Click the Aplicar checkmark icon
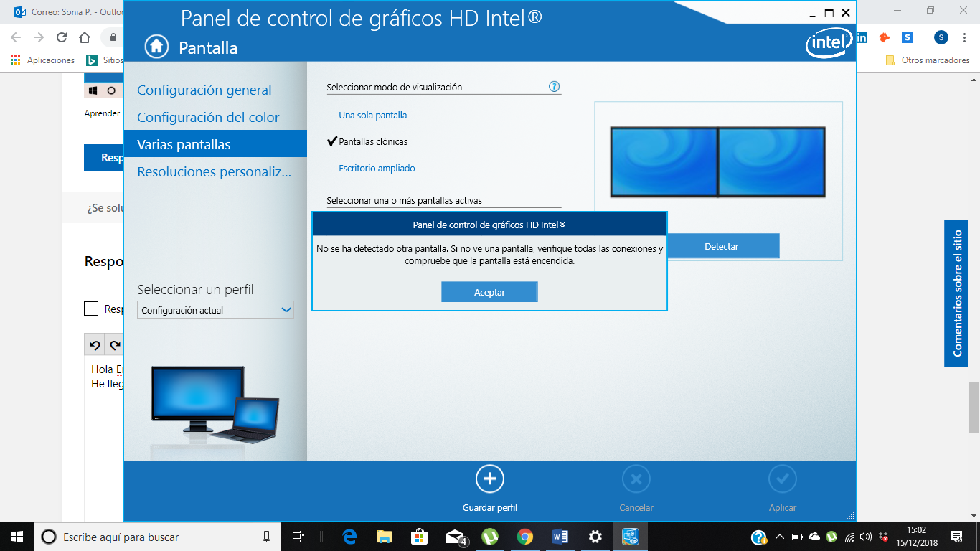 (783, 479)
